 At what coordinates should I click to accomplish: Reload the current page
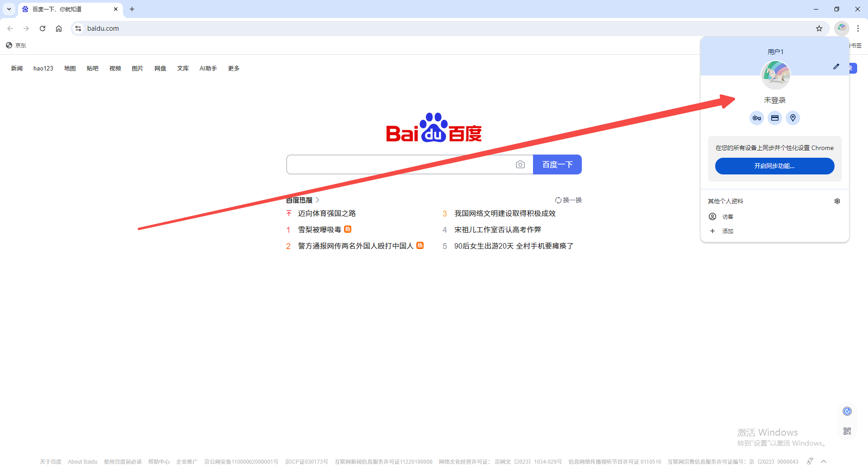click(42, 28)
